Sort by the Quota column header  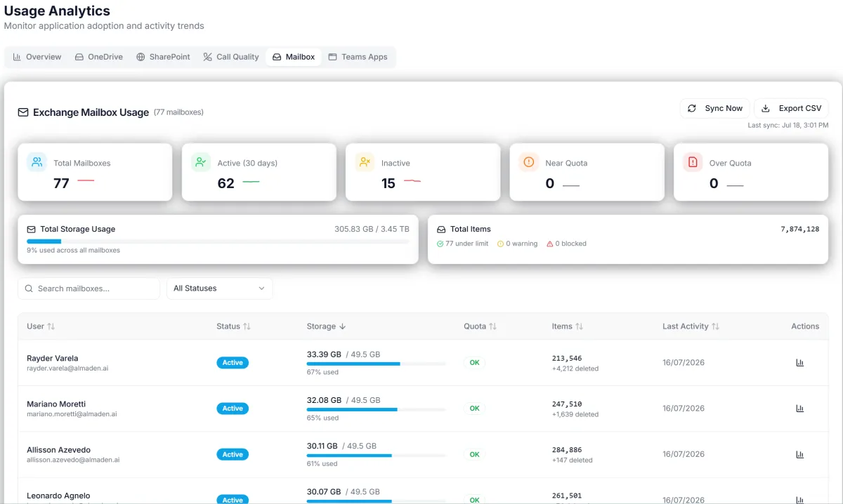(x=480, y=326)
